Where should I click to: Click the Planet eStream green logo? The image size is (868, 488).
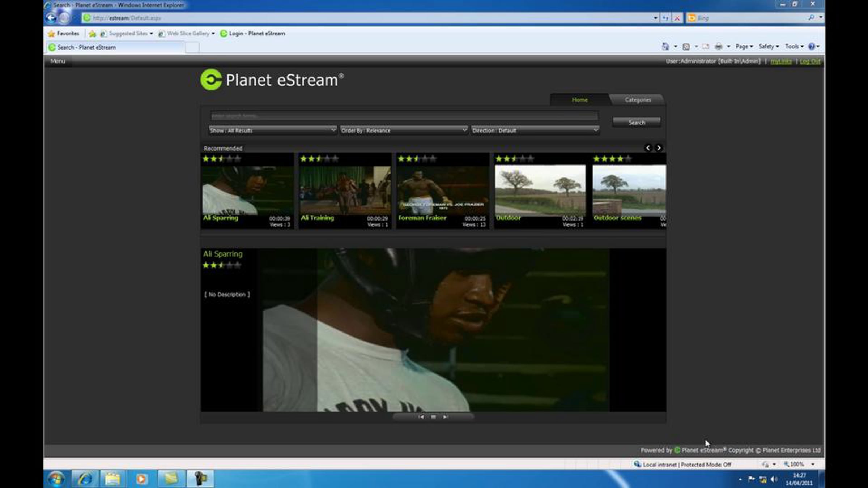point(211,80)
